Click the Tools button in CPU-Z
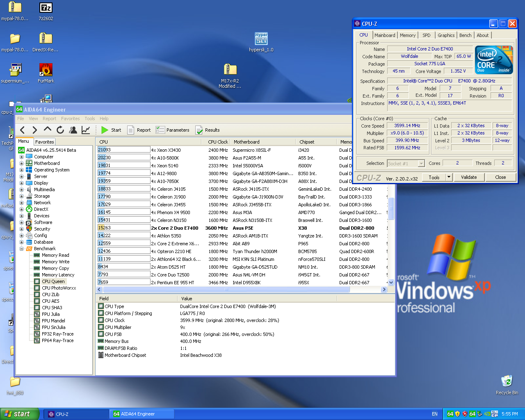525x420 pixels. point(434,177)
